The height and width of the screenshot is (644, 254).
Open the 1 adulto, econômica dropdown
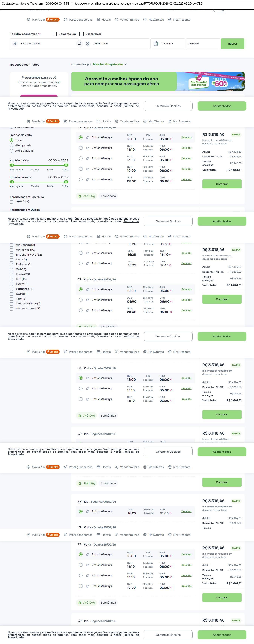point(25,34)
